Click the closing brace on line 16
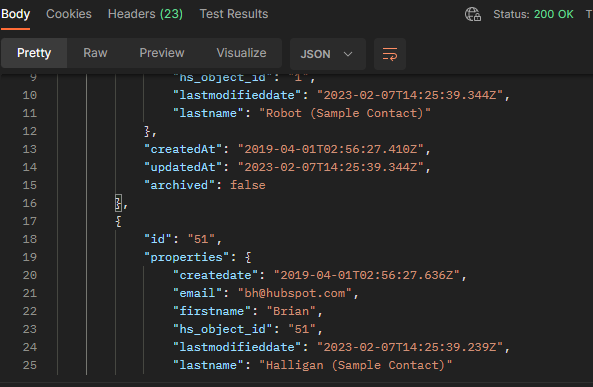Viewport: 593px width, 387px height. (118, 204)
